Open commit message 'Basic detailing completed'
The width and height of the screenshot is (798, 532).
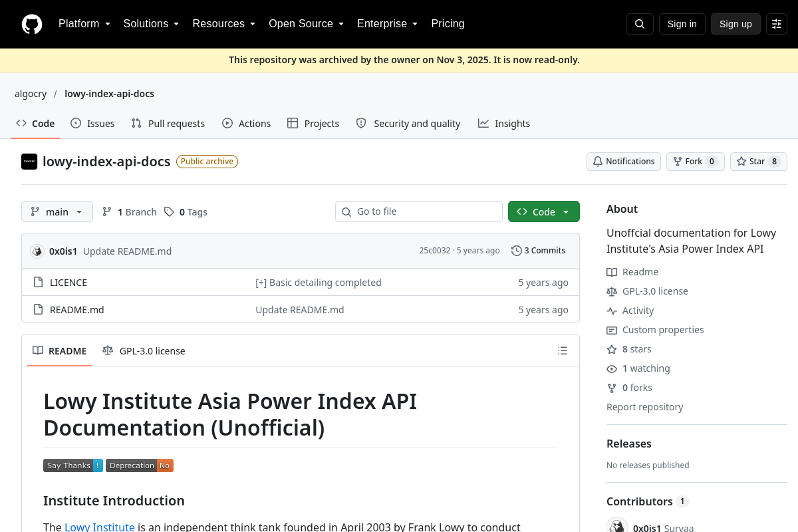[x=319, y=283]
